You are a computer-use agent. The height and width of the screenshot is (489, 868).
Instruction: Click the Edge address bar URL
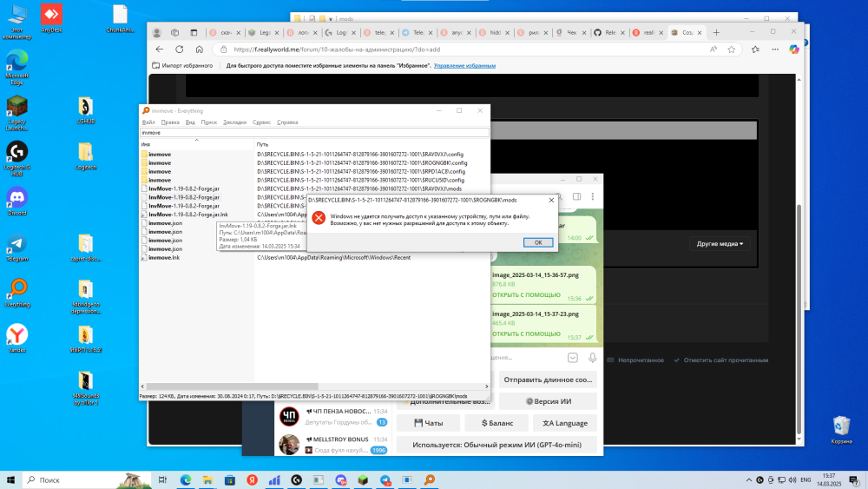[x=337, y=50]
